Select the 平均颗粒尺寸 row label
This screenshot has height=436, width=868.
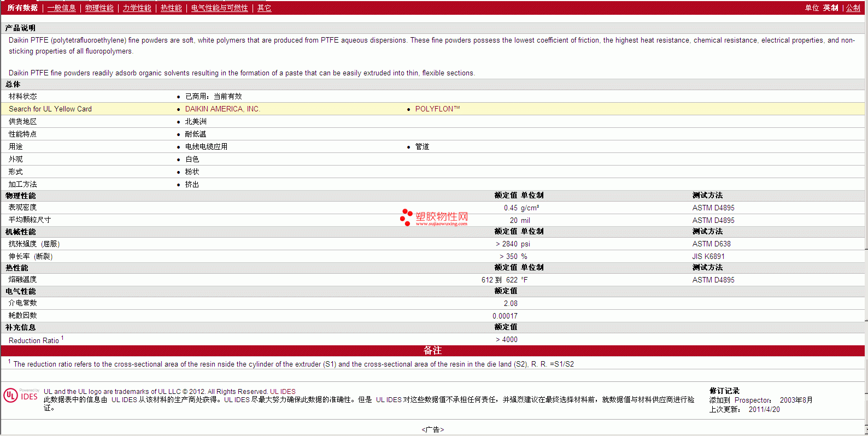(x=30, y=220)
